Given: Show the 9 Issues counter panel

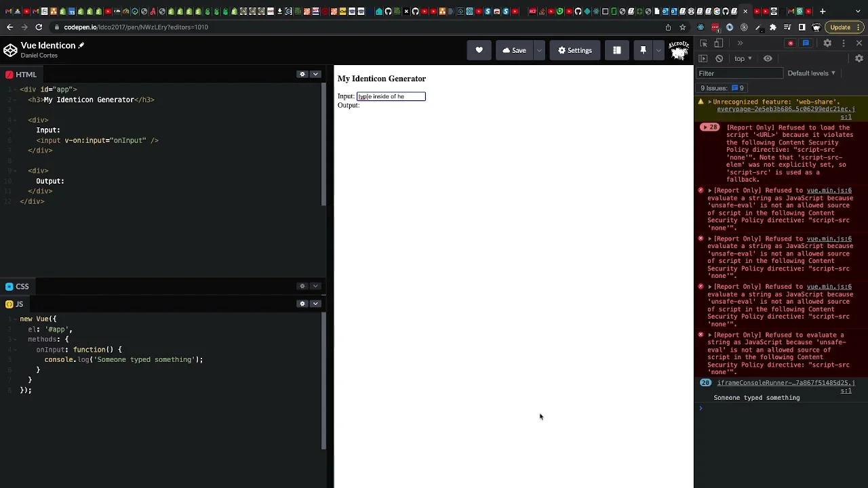Looking at the screenshot, I should click(x=722, y=87).
